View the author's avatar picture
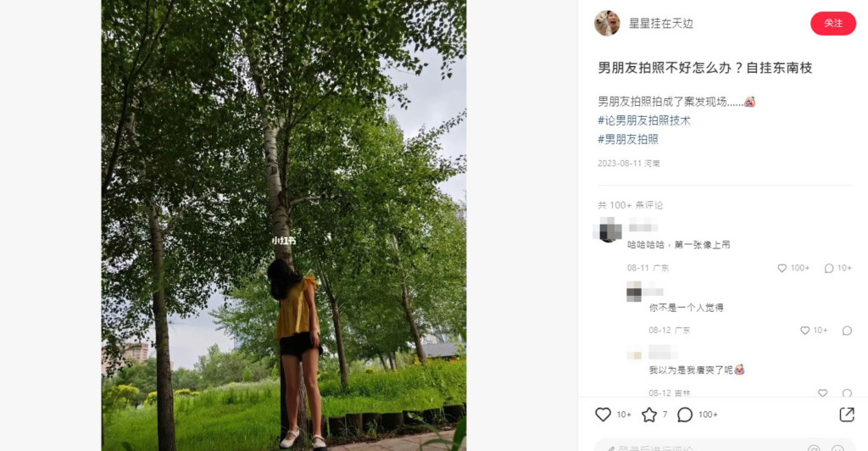 607,23
